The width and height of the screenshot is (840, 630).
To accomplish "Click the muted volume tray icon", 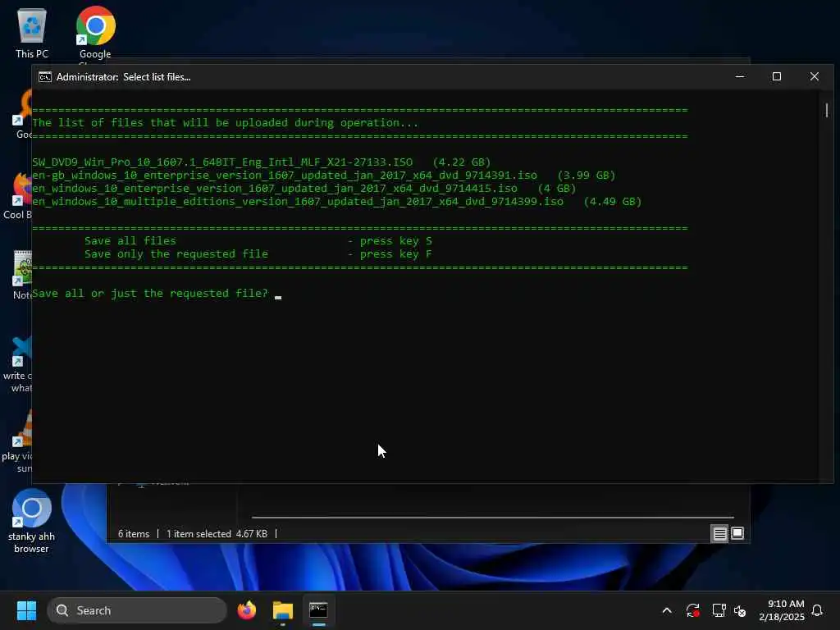I will (x=740, y=610).
